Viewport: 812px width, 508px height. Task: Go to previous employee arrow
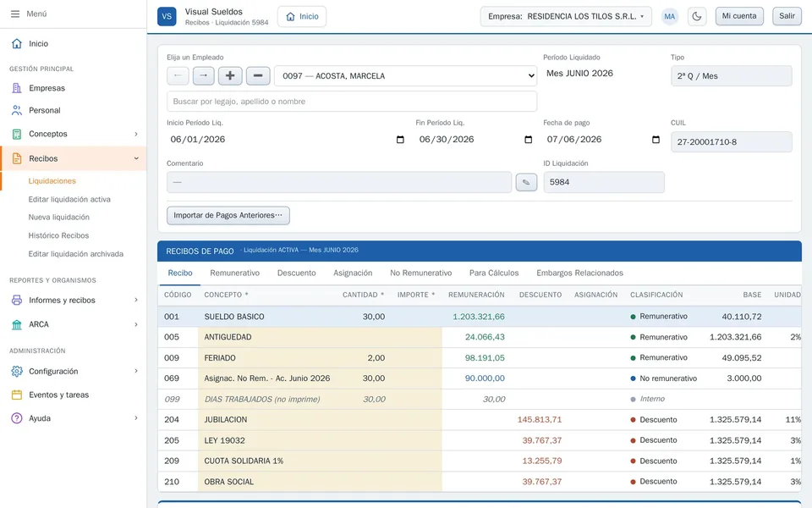178,75
